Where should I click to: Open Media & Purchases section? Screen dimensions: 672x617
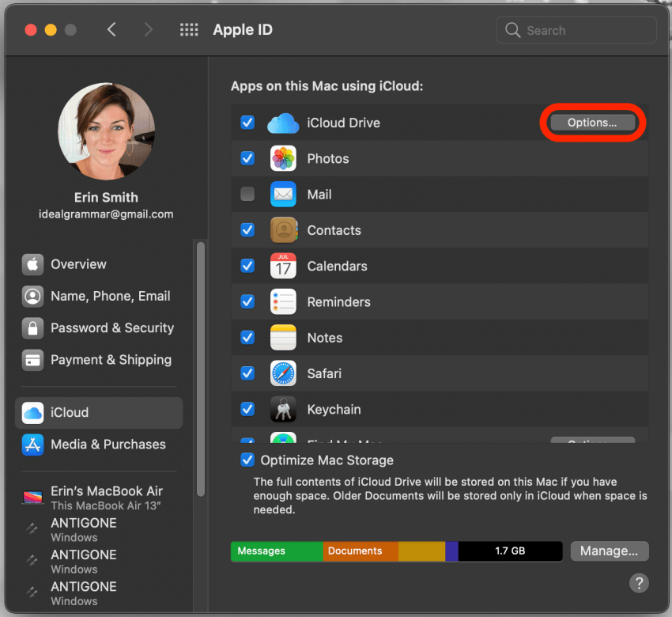click(108, 445)
